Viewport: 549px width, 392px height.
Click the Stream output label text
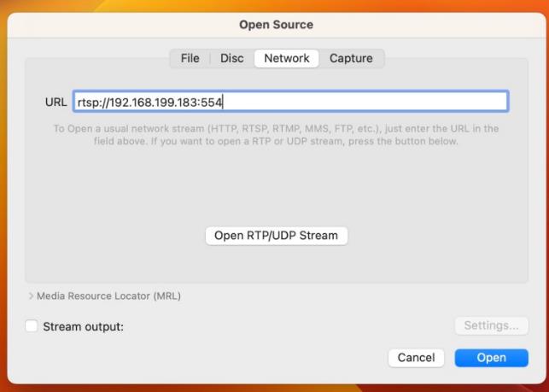click(83, 326)
